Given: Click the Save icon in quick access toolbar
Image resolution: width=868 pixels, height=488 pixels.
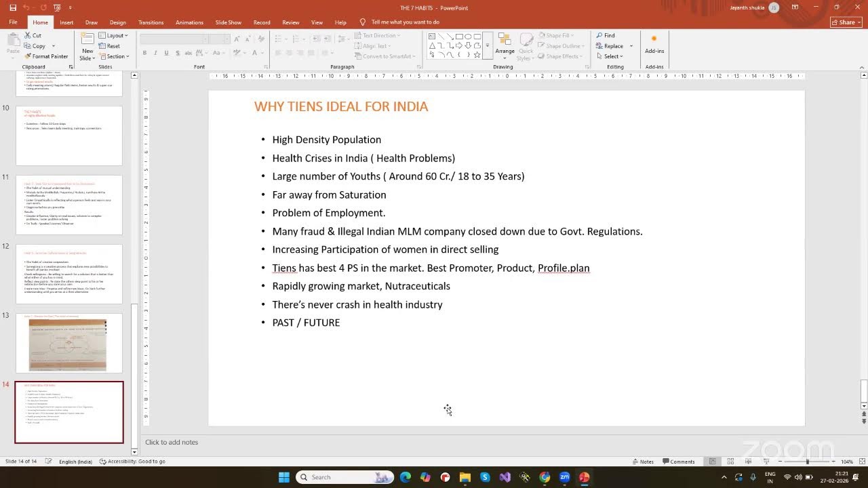Looking at the screenshot, I should point(13,7).
